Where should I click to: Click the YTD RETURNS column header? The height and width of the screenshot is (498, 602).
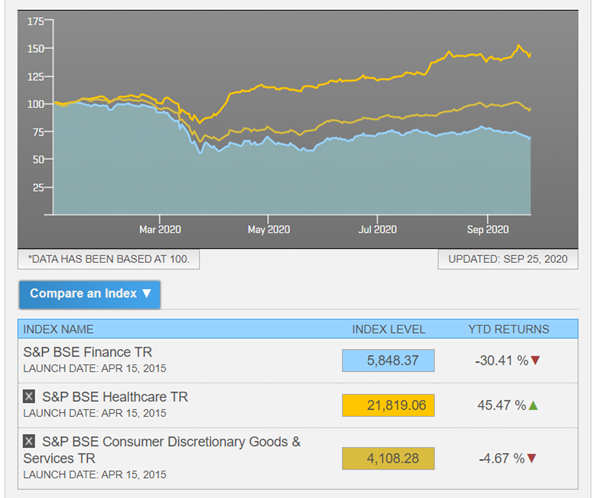[509, 329]
